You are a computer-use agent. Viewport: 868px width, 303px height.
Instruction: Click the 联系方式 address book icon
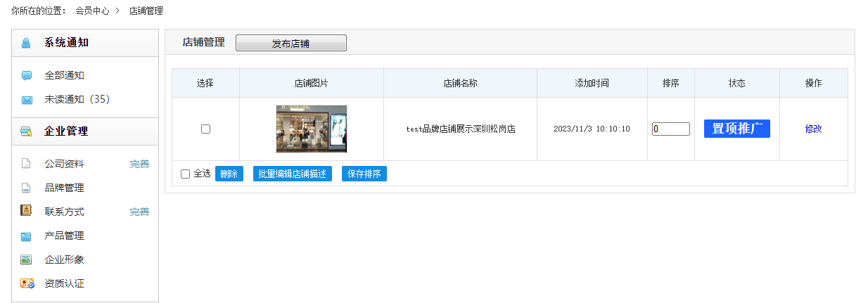[26, 211]
